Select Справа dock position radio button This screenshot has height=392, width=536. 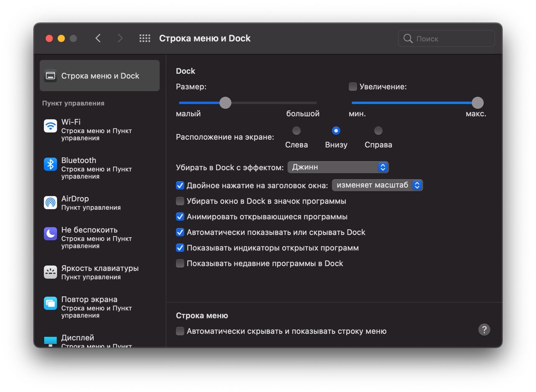tap(378, 131)
